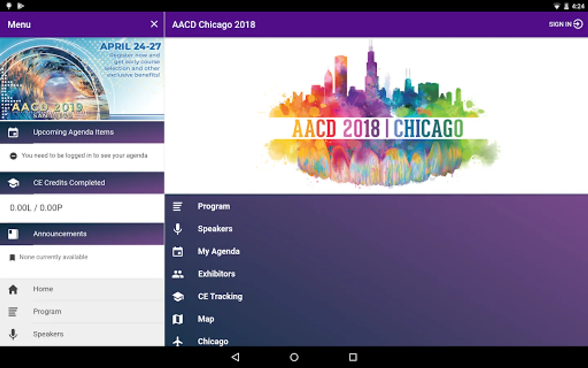588x368 pixels.
Task: Click 'You need to be logged in' message
Action: point(85,155)
